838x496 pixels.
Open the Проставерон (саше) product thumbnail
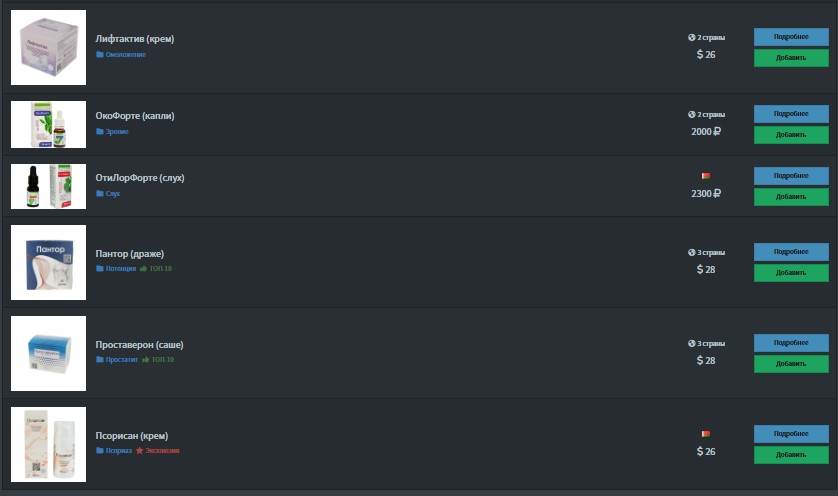point(48,353)
